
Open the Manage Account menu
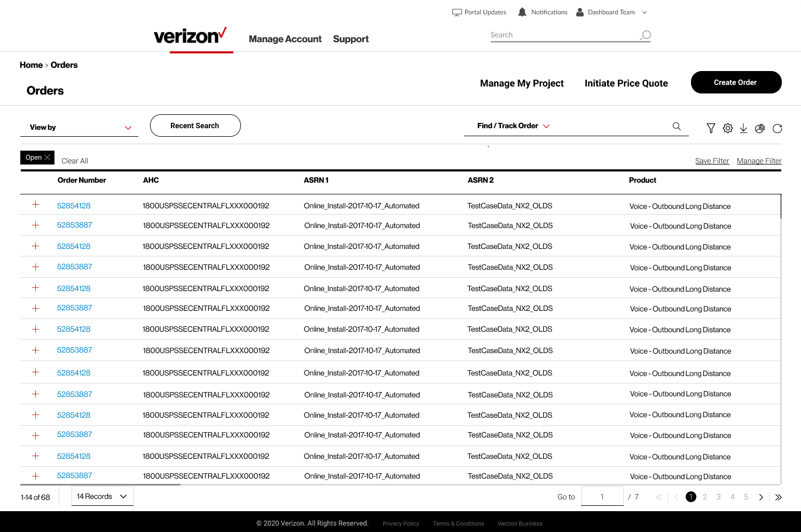click(285, 39)
